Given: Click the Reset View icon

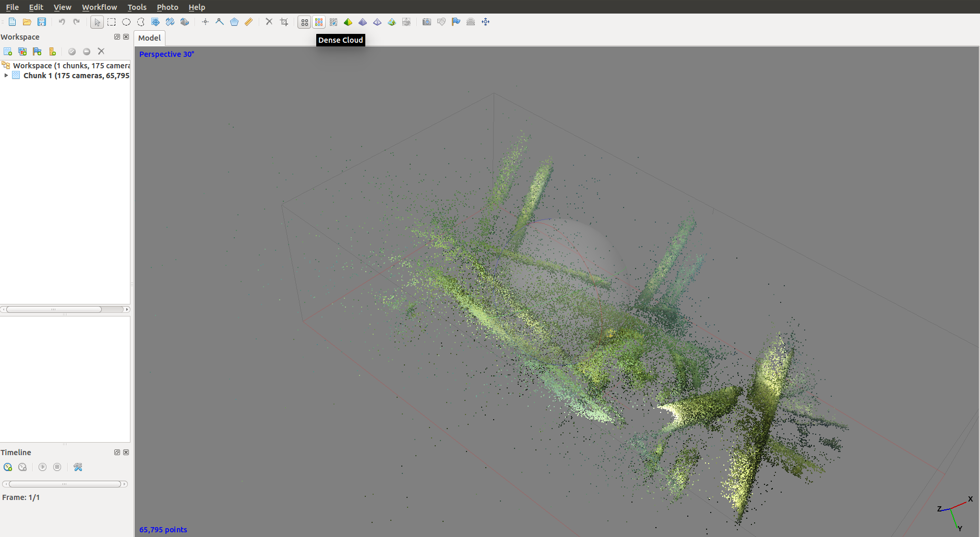Looking at the screenshot, I should [485, 22].
